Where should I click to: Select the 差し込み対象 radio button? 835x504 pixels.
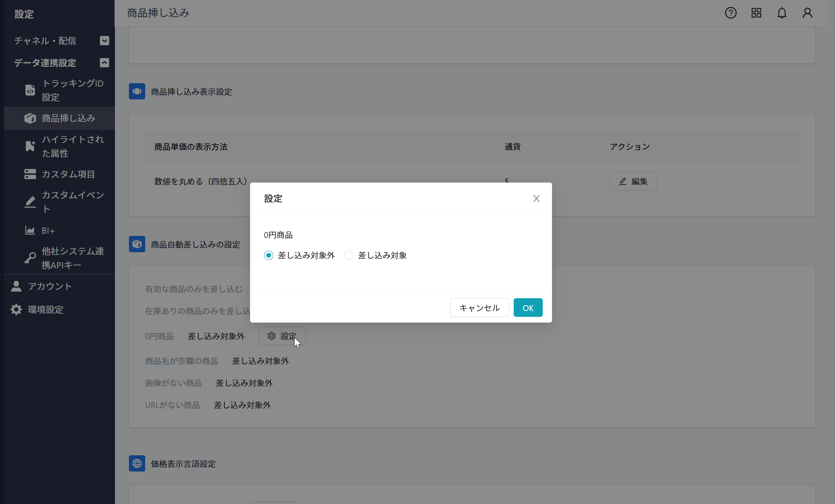point(348,255)
